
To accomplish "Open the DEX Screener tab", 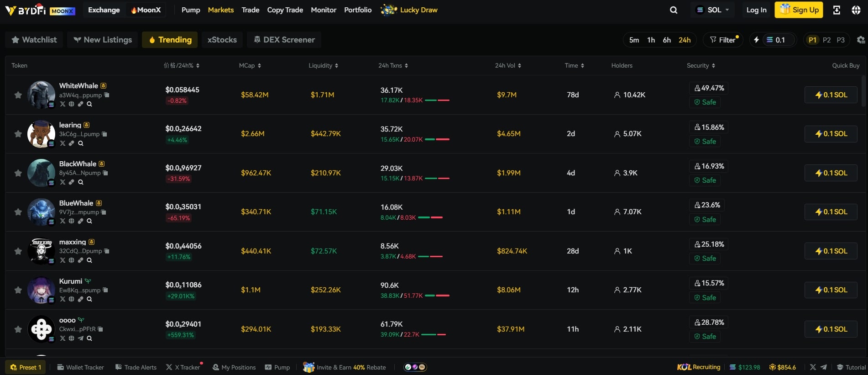I will click(284, 40).
